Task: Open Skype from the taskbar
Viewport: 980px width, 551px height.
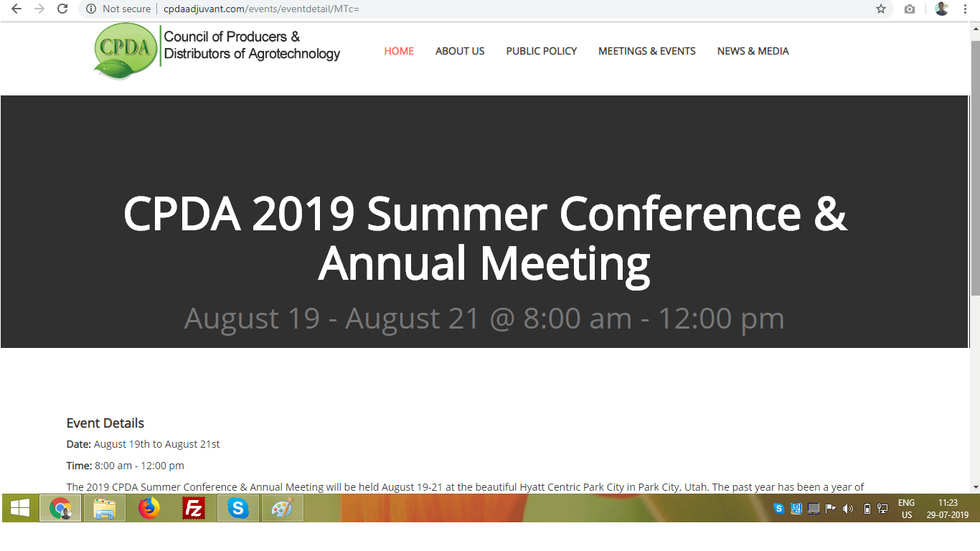Action: click(238, 509)
